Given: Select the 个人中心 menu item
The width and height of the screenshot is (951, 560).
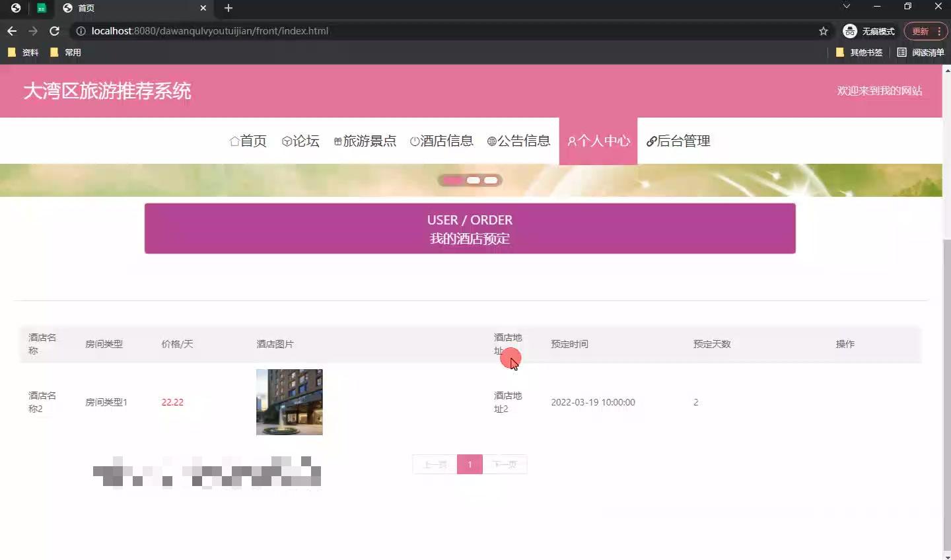Looking at the screenshot, I should click(x=598, y=141).
